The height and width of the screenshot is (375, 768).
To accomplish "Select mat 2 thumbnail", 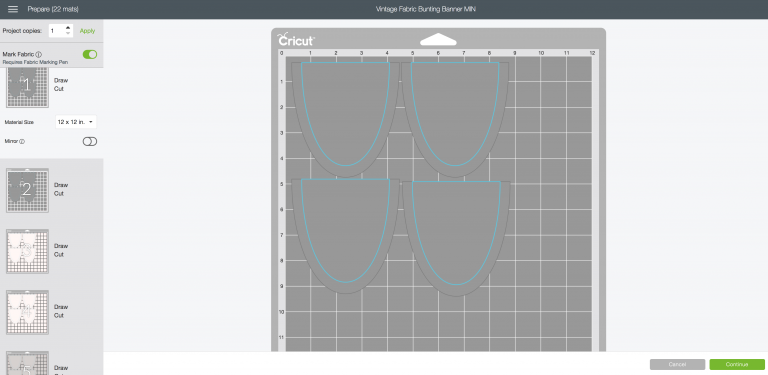I will tap(27, 190).
